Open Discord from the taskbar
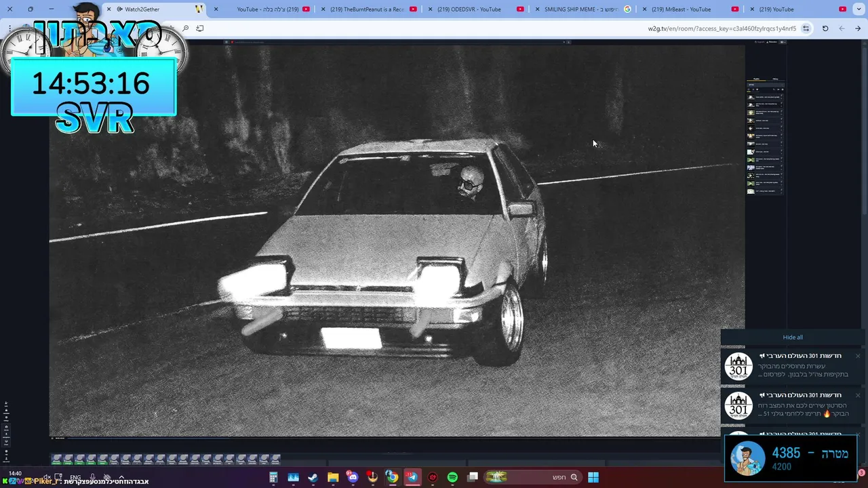The width and height of the screenshot is (868, 488). 353,477
